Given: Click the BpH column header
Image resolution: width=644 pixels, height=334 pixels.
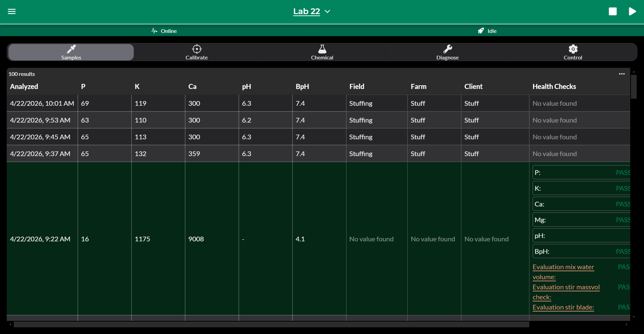Looking at the screenshot, I should pos(302,87).
